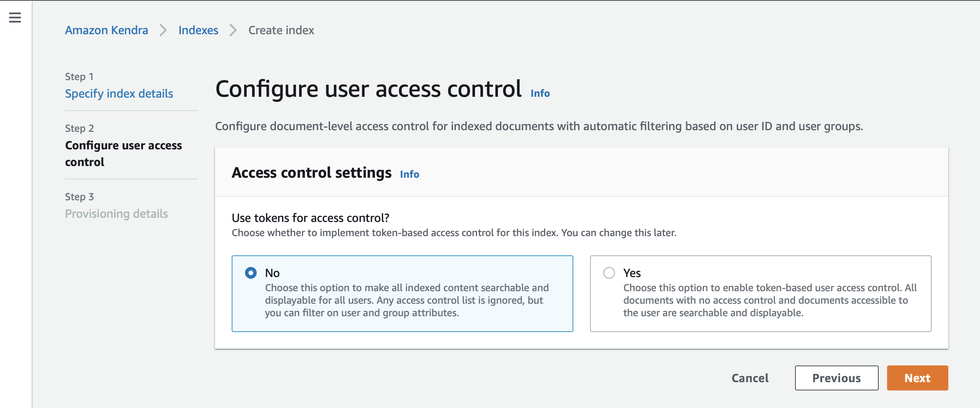
Task: Cancel the index creation
Action: pos(749,378)
